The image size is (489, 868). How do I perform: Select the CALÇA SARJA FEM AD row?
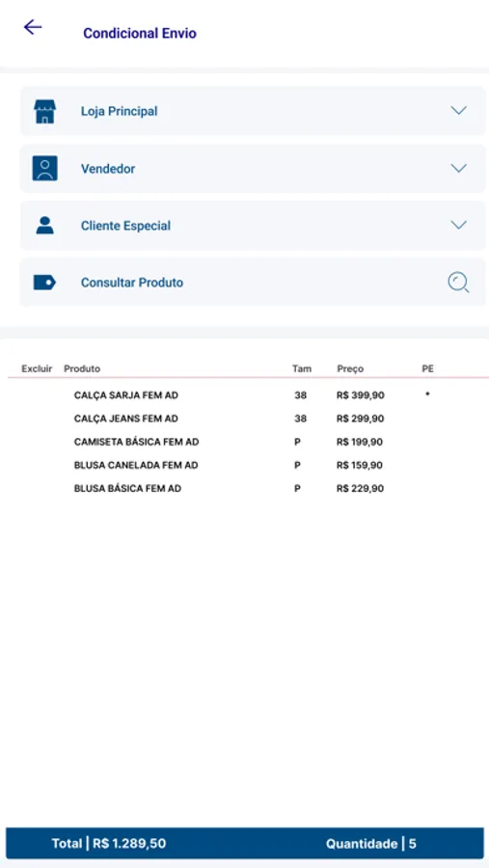pos(248,395)
